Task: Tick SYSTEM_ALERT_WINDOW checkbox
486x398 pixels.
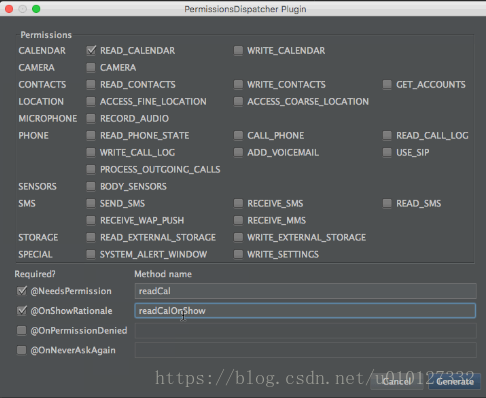Action: coord(91,254)
